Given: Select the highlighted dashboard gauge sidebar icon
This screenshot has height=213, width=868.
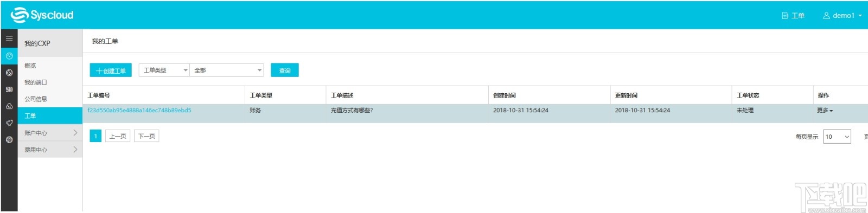Looking at the screenshot, I should coord(9,56).
